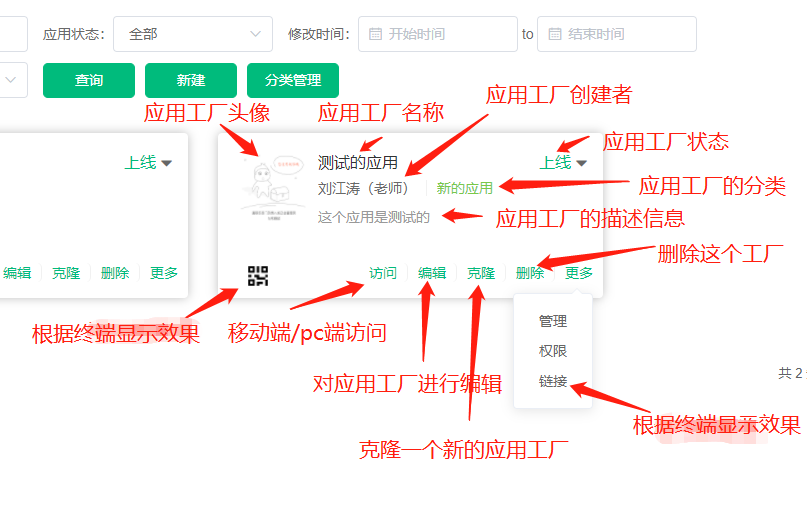This screenshot has height=523, width=807.
Task: Open the 应用状态 dropdown showing 全部
Action: pos(192,34)
